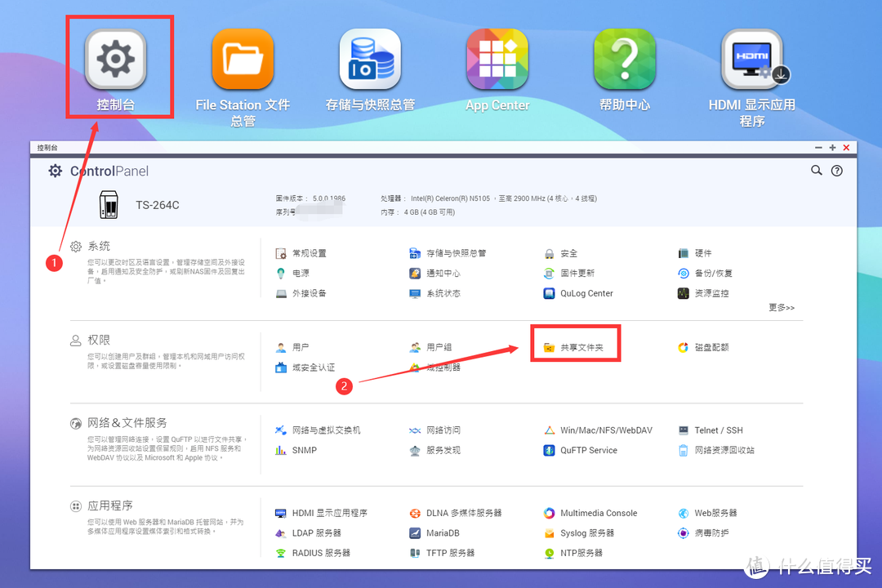Open 域控制器 domain controller
Screen dimensions: 882x588
pos(434,367)
